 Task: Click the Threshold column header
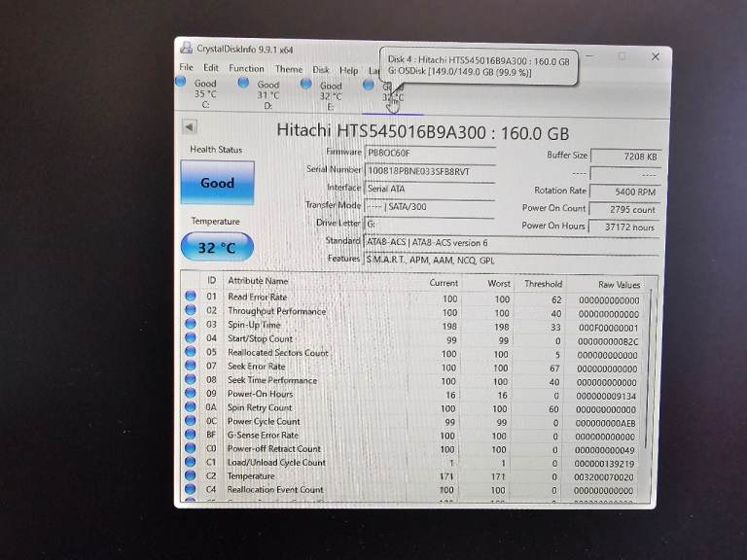tap(543, 284)
